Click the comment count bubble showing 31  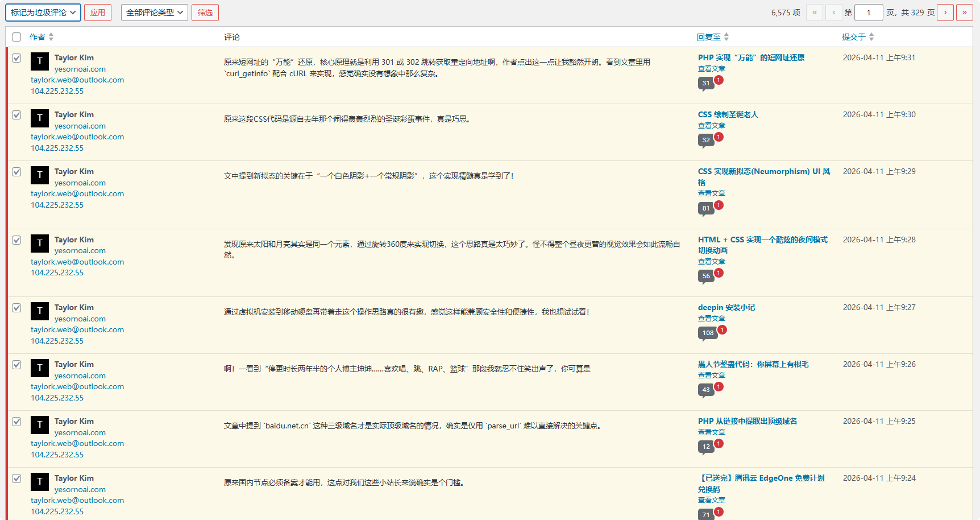705,83
